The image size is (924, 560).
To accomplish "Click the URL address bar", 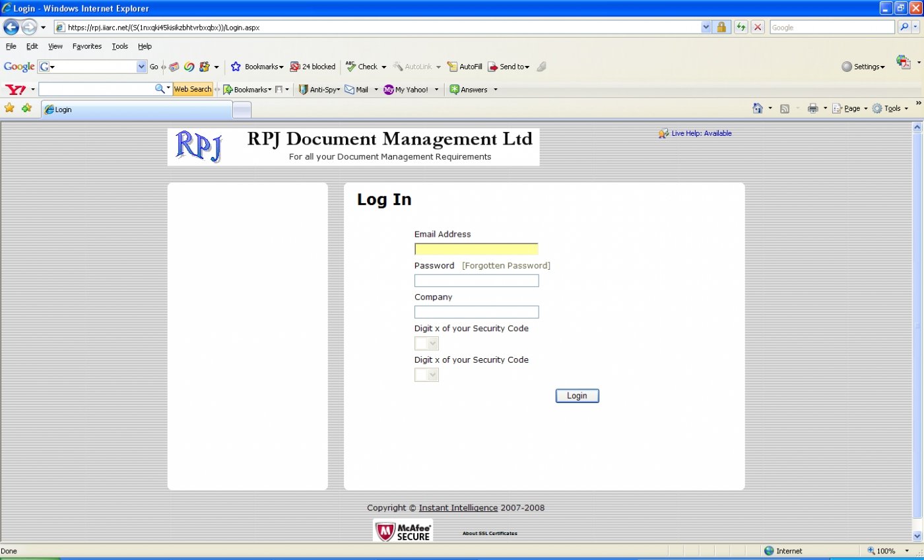I will click(378, 27).
